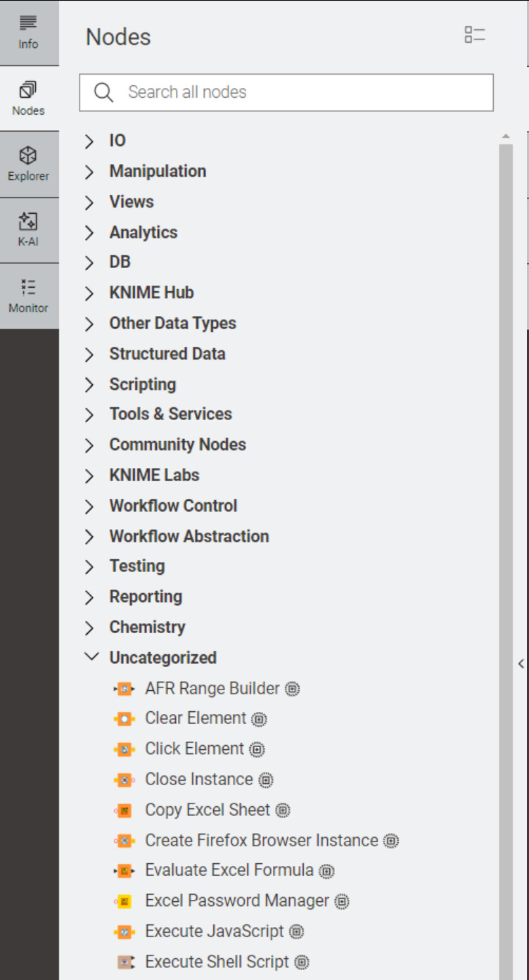This screenshot has width=529, height=980.
Task: Select the Copy Excel Sheet node icon
Action: (x=124, y=810)
